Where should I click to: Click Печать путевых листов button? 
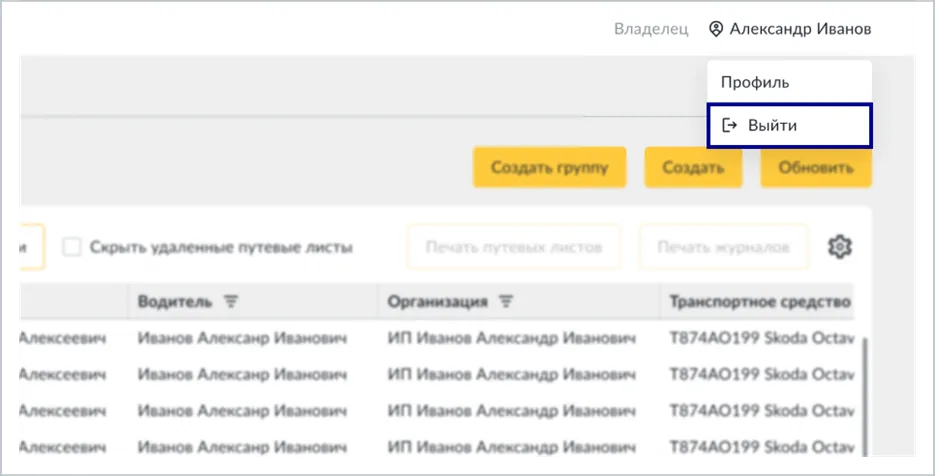tap(513, 247)
